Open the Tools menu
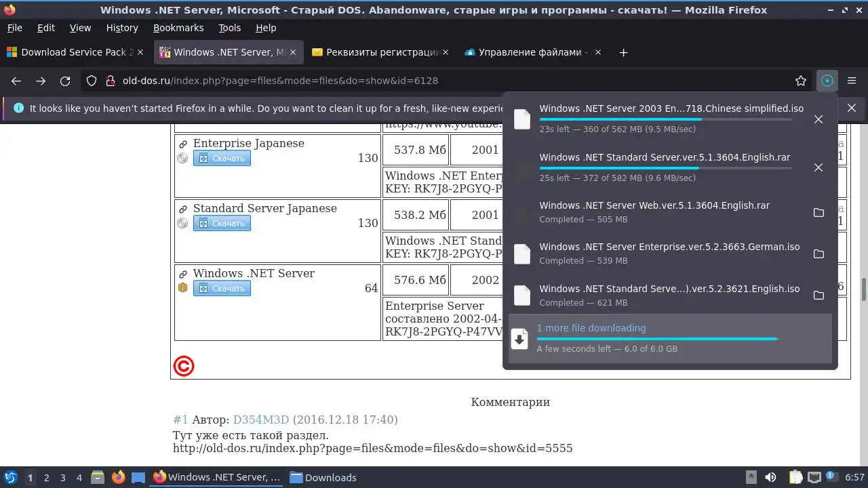 click(x=230, y=28)
